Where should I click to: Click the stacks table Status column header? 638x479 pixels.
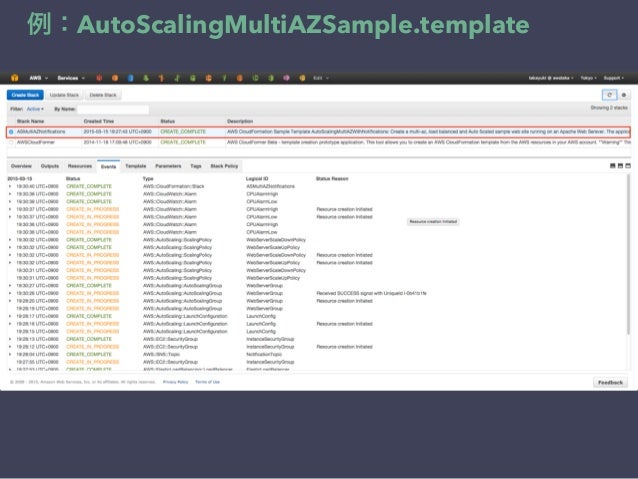point(168,121)
